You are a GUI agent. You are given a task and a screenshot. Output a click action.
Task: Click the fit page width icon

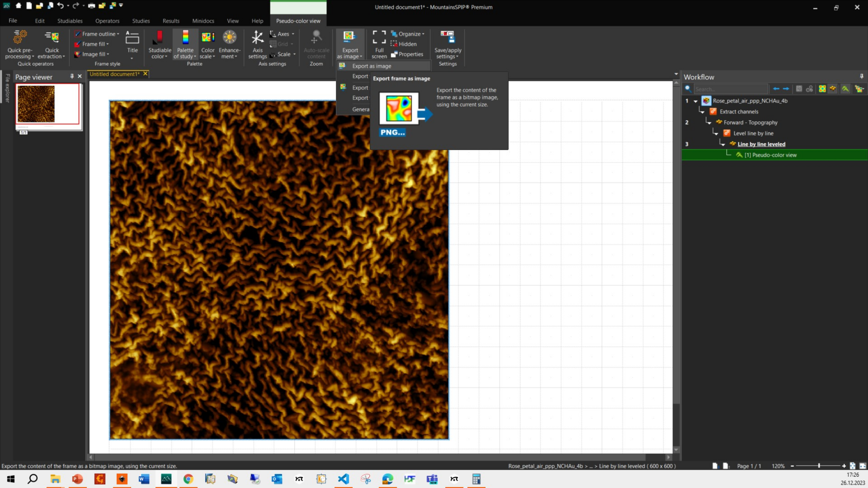tap(862, 466)
